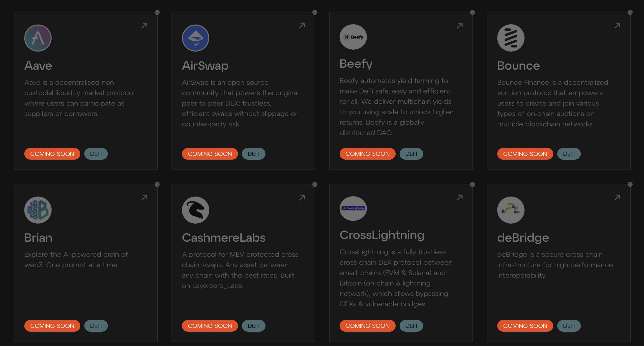The image size is (644, 346).
Task: Click the Bounce Finance description text
Action: [553, 103]
